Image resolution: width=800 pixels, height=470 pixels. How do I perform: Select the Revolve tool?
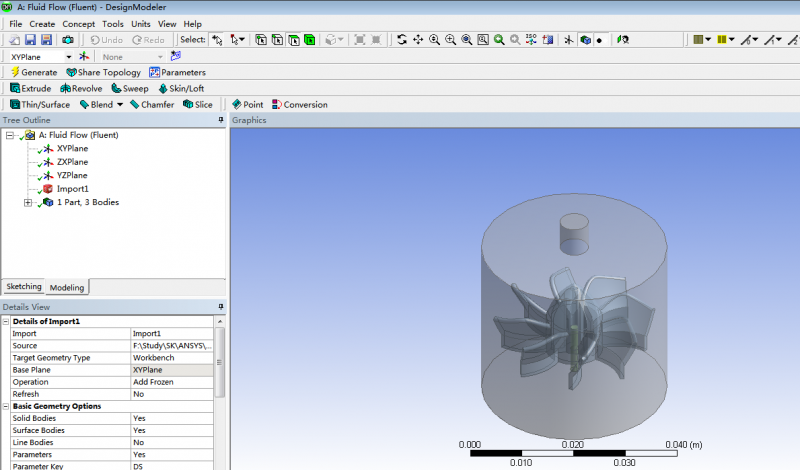pos(81,88)
